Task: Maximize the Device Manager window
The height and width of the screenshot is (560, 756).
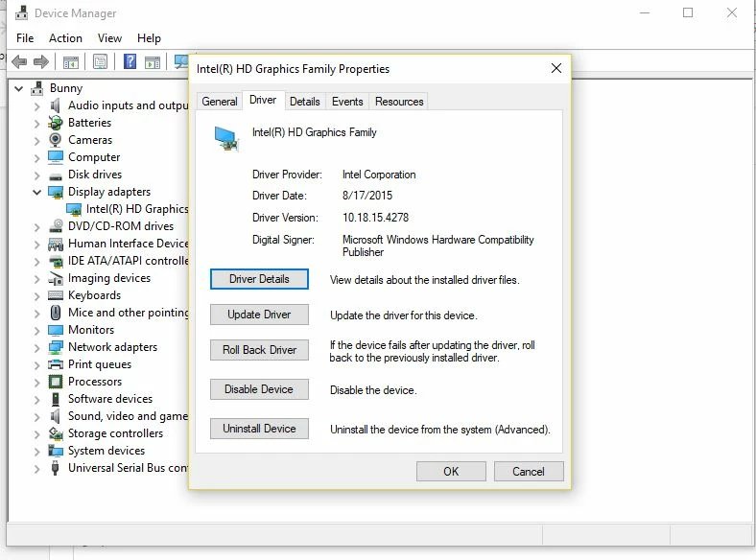Action: 688,13
